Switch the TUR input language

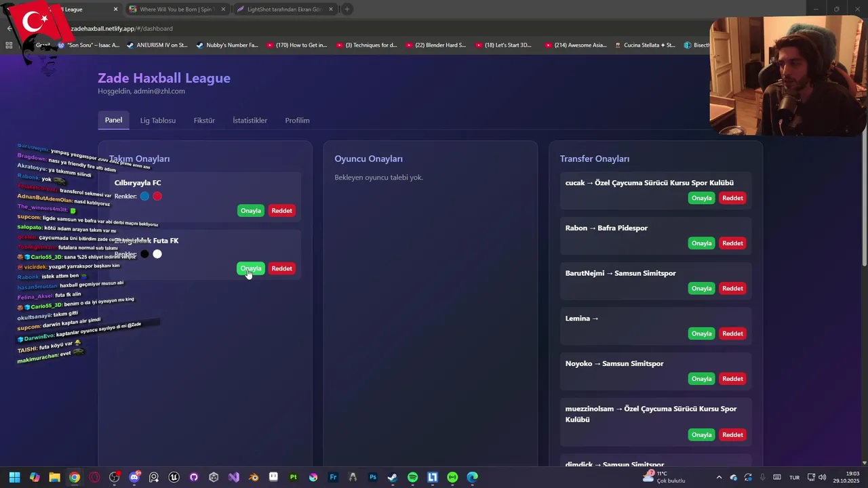tap(794, 477)
